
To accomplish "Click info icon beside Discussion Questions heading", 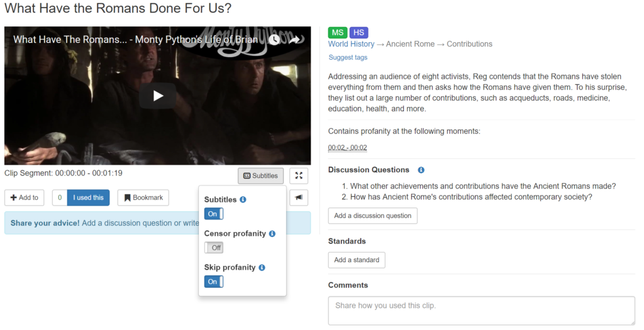I will 421,170.
